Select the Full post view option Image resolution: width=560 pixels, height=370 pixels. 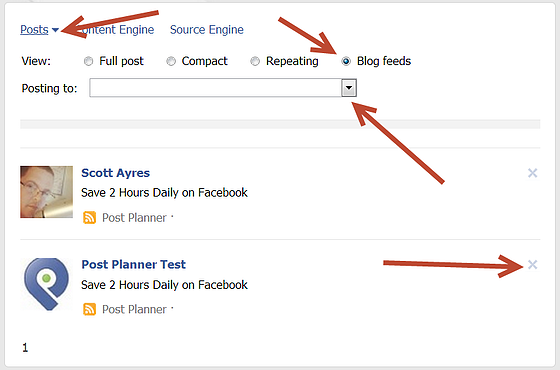(x=88, y=61)
